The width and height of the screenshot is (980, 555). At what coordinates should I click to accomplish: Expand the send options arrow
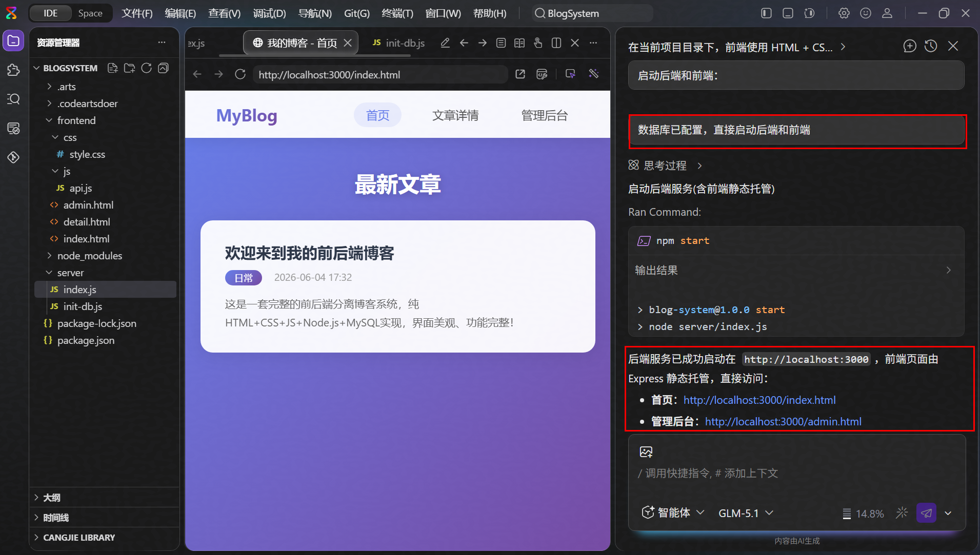[948, 513]
